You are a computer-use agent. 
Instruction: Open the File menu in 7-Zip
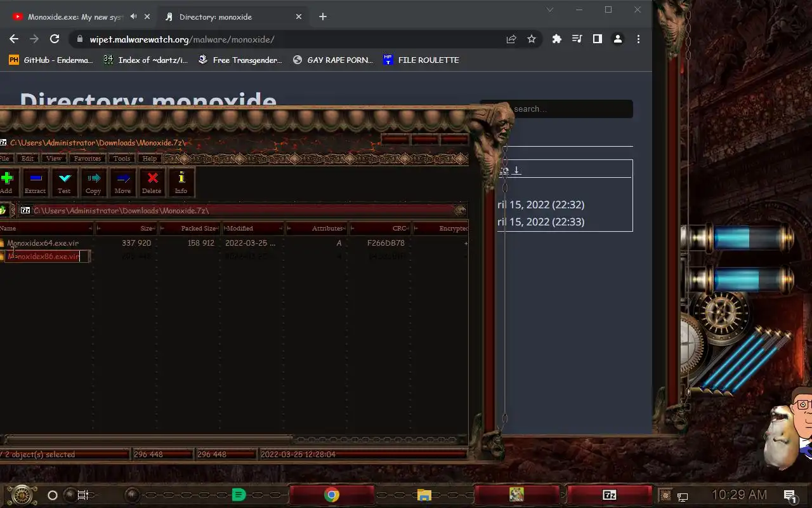point(4,158)
